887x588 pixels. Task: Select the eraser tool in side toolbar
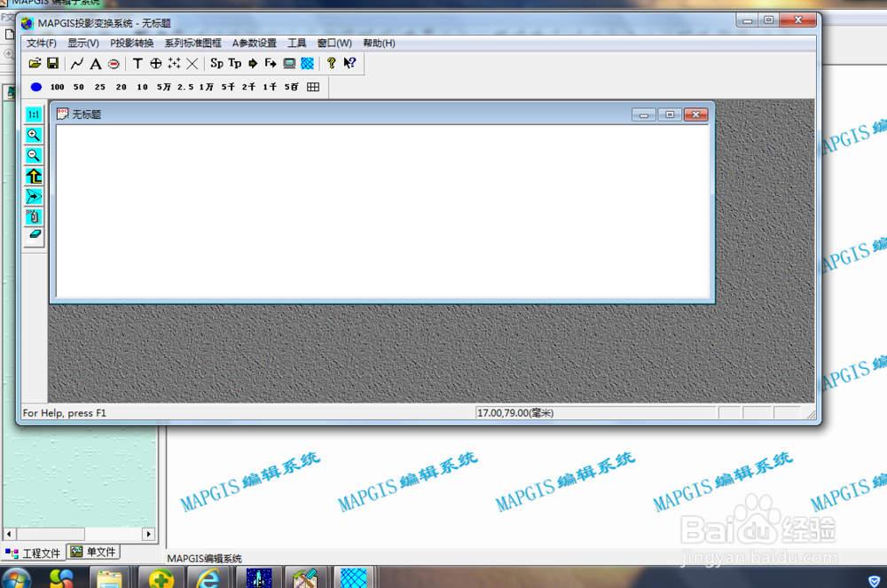coord(34,235)
